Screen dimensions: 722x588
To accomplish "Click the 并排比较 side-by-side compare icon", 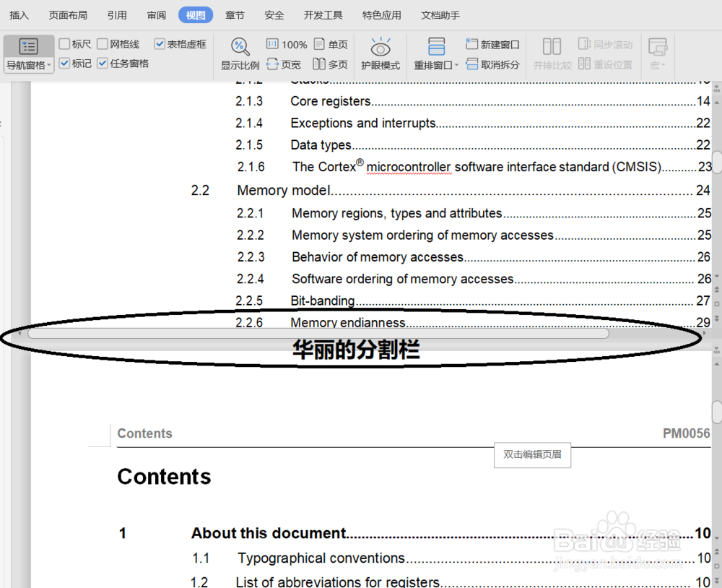I will pos(552,46).
